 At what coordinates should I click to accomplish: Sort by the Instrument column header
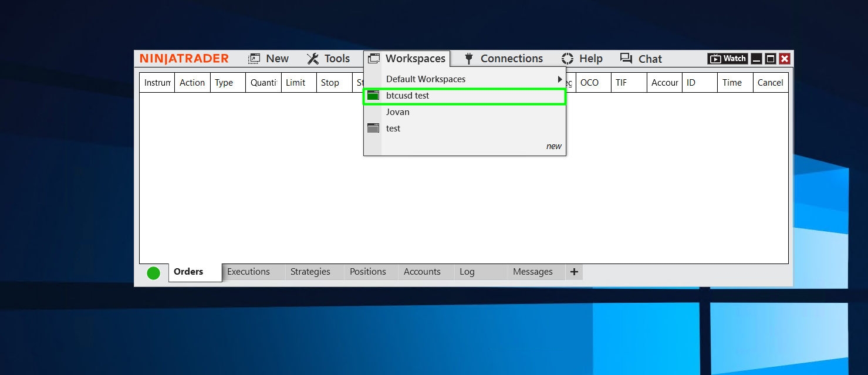(157, 83)
